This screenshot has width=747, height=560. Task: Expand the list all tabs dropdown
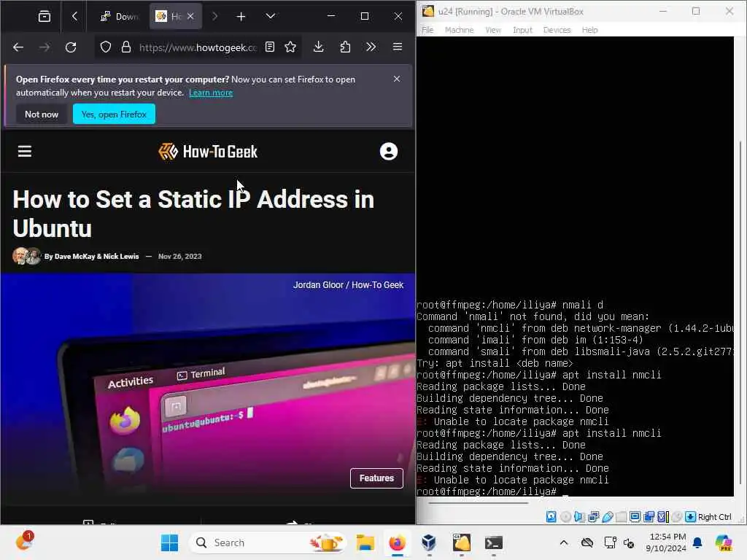(x=270, y=16)
